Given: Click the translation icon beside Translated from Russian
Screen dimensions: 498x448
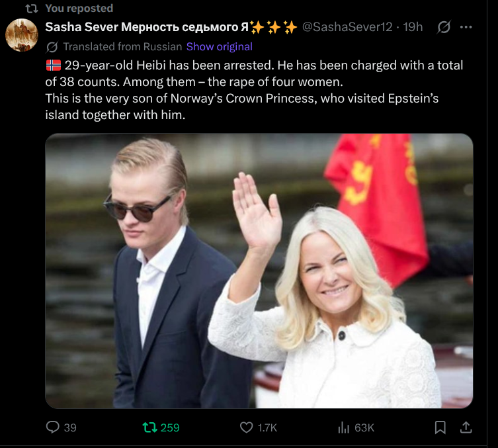Looking at the screenshot, I should coord(52,47).
